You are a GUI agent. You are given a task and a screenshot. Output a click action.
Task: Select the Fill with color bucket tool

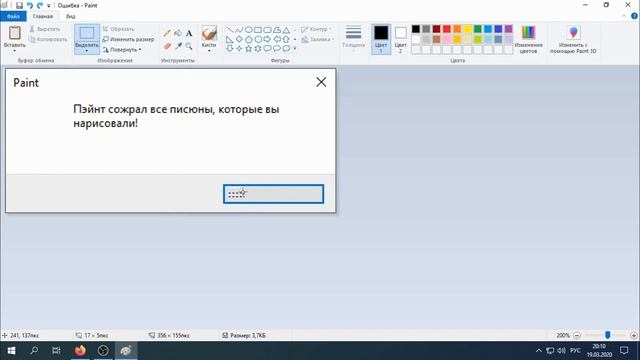[178, 33]
